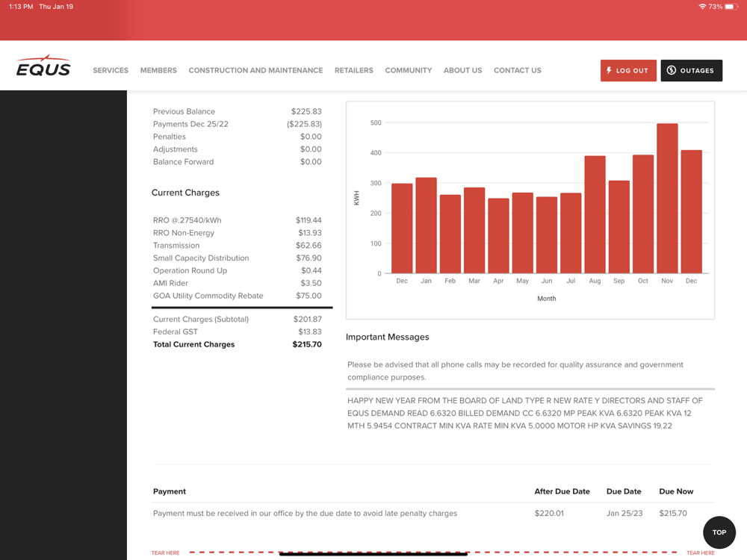Select the November usage bar in chart

[667, 199]
